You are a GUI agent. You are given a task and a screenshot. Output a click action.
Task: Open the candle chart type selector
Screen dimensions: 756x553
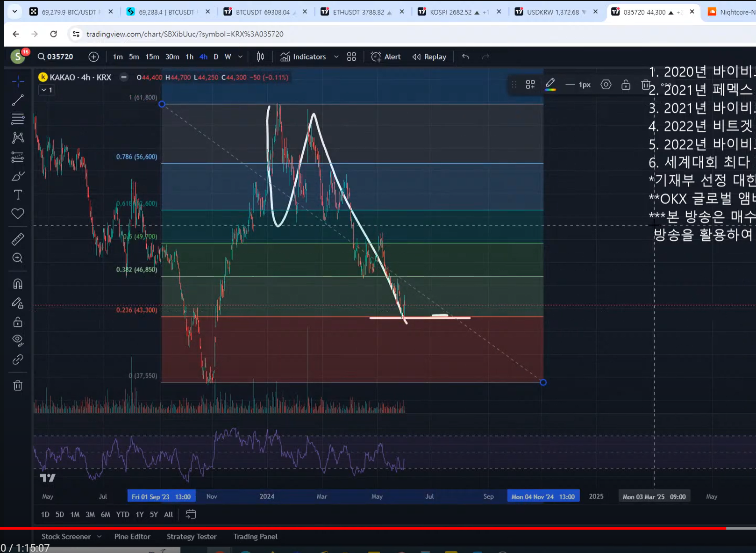(260, 57)
